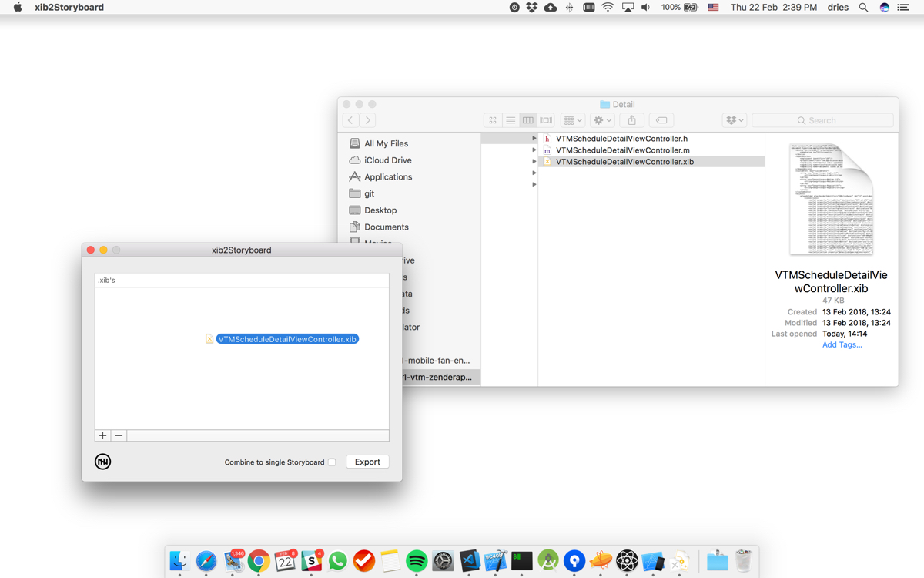Click the Export button
Viewport: 924px width, 578px height.
tap(367, 462)
